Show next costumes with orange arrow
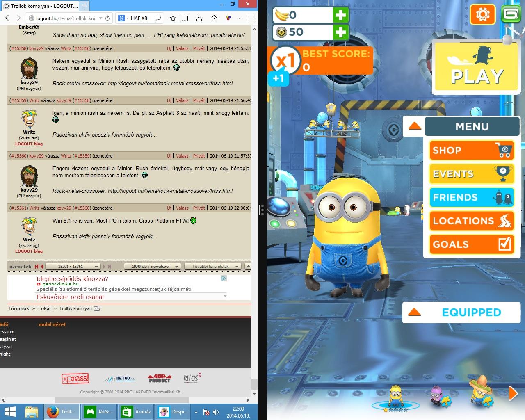Viewport: 525px width, 420px height. [x=513, y=393]
